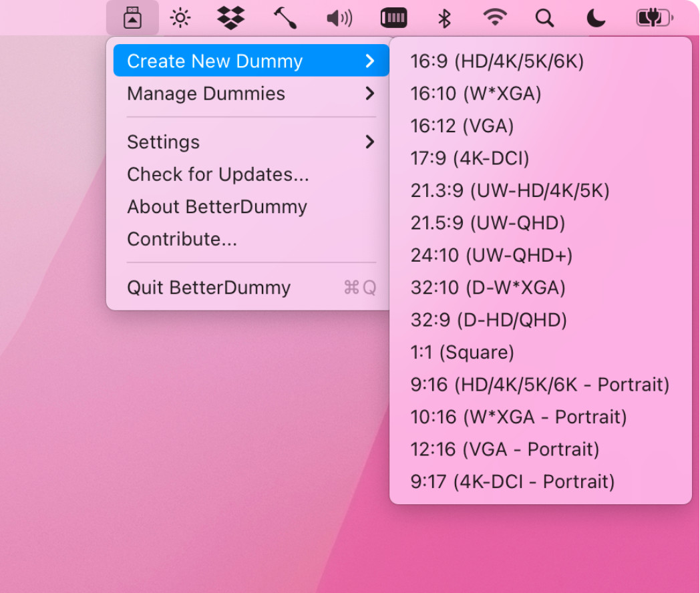The image size is (700, 593).
Task: Create a 1:1 (Square) dummy
Action: pos(540,352)
